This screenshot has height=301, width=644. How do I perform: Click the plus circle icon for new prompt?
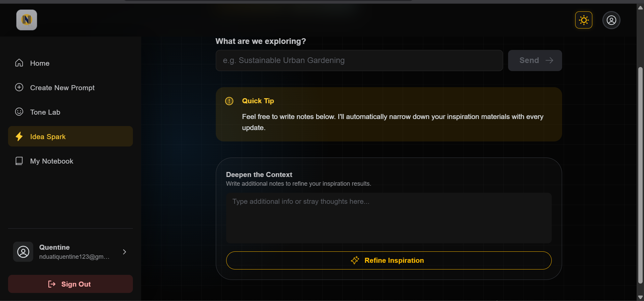pos(19,87)
